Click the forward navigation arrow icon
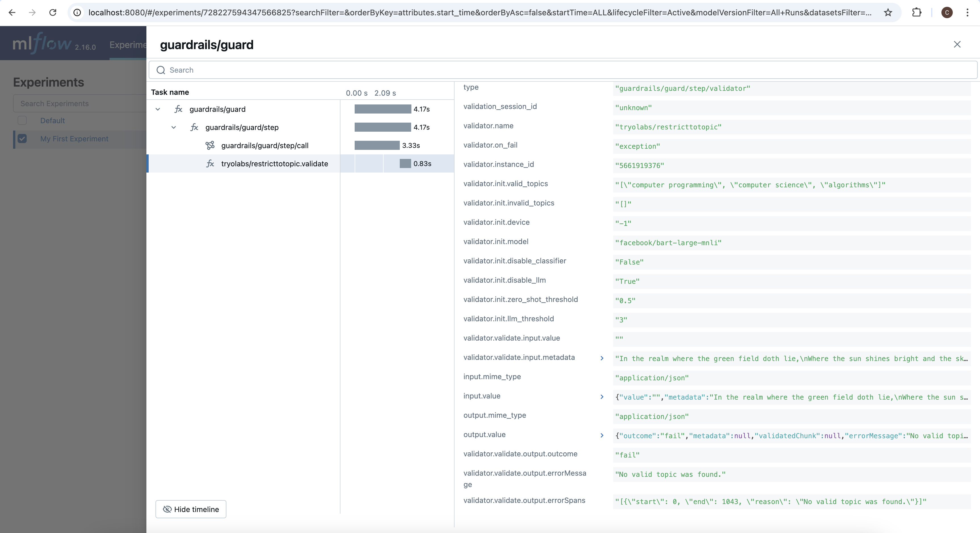 point(30,12)
